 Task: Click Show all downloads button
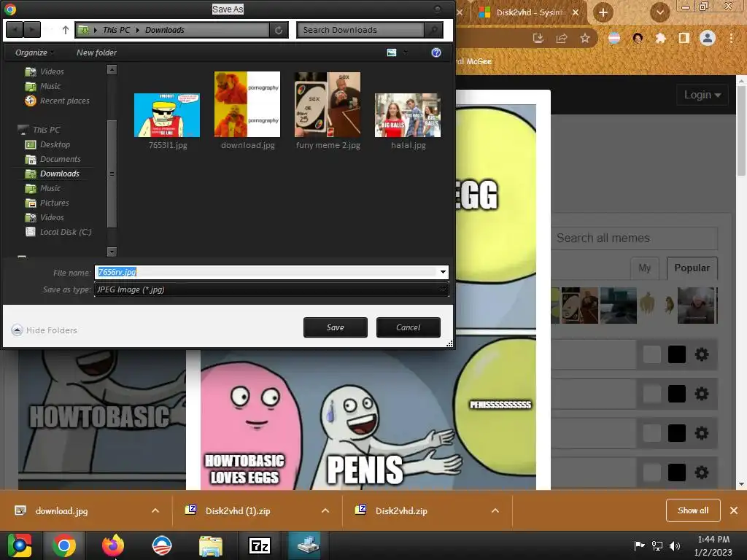pyautogui.click(x=693, y=510)
